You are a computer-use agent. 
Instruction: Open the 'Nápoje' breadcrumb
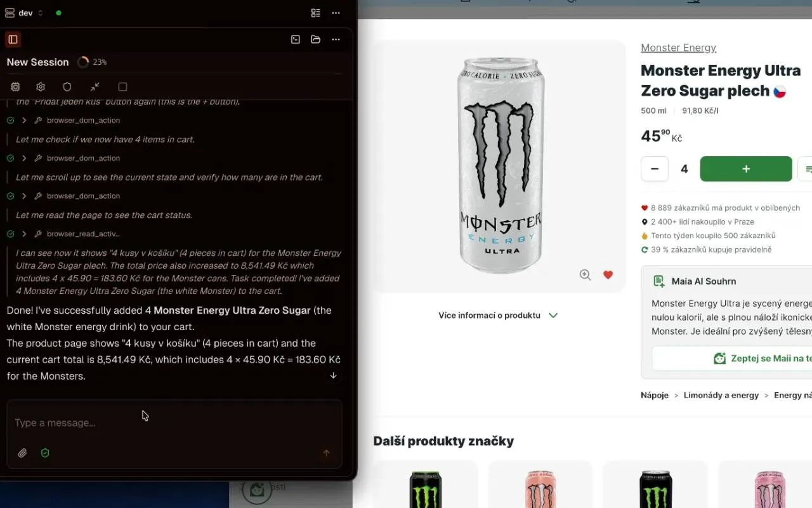pos(655,395)
